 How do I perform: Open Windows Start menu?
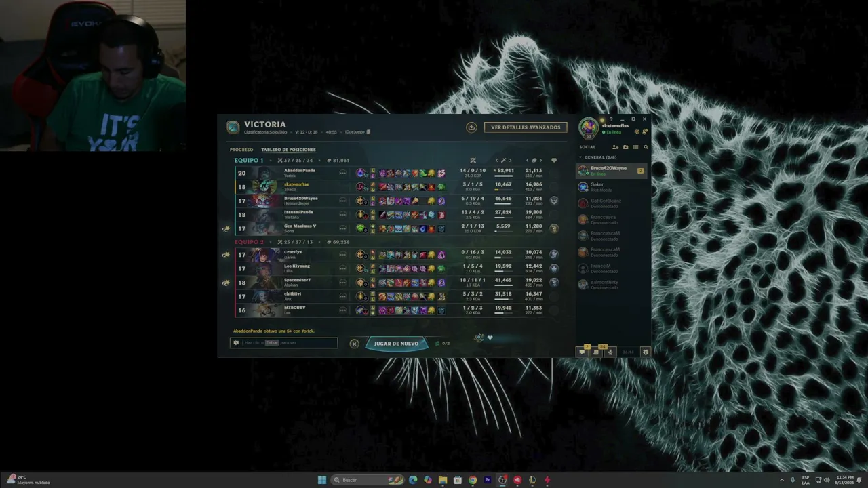pos(322,480)
